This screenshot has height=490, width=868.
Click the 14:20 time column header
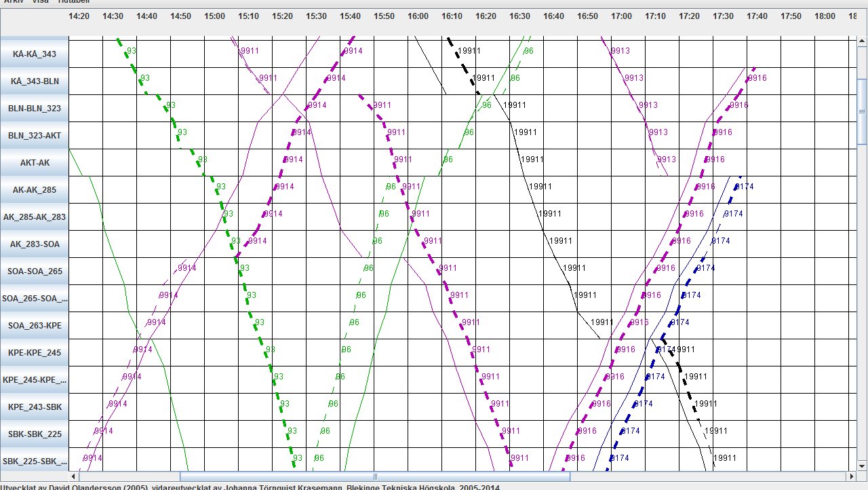tap(79, 16)
